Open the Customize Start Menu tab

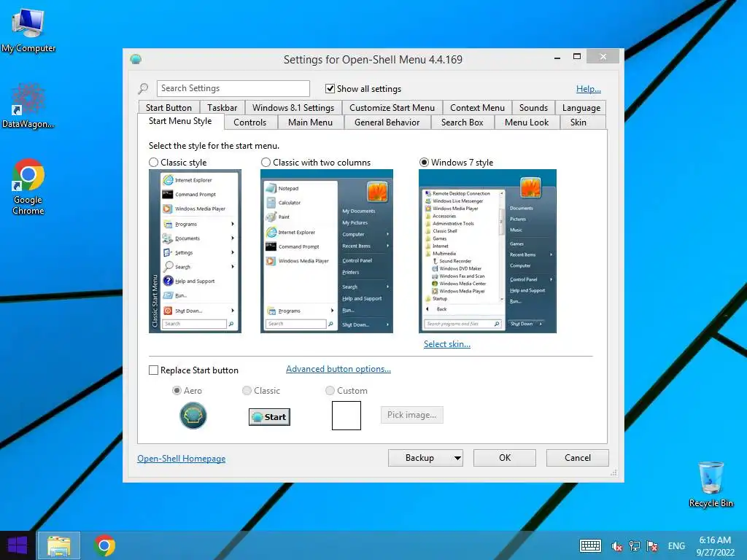point(392,108)
